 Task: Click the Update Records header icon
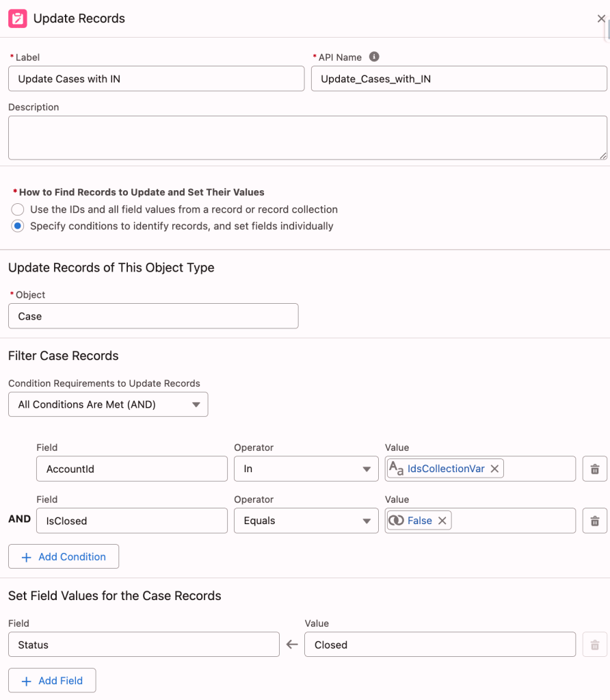(18, 18)
